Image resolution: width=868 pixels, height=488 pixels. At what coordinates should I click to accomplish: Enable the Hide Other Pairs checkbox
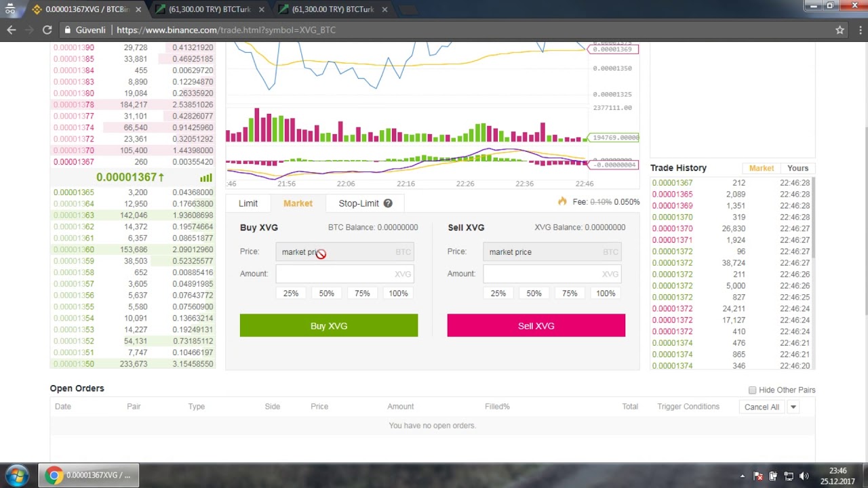point(752,390)
